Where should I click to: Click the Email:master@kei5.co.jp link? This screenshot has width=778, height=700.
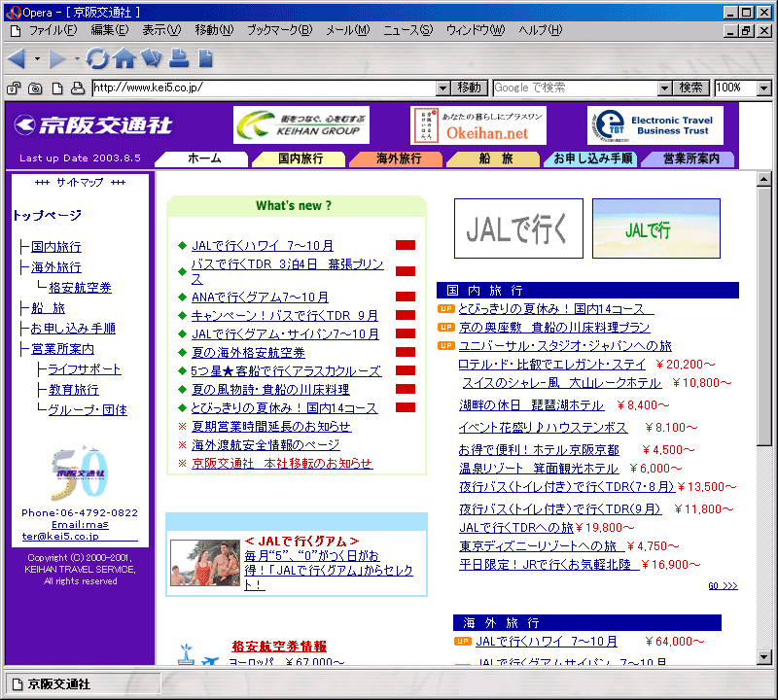[x=80, y=530]
